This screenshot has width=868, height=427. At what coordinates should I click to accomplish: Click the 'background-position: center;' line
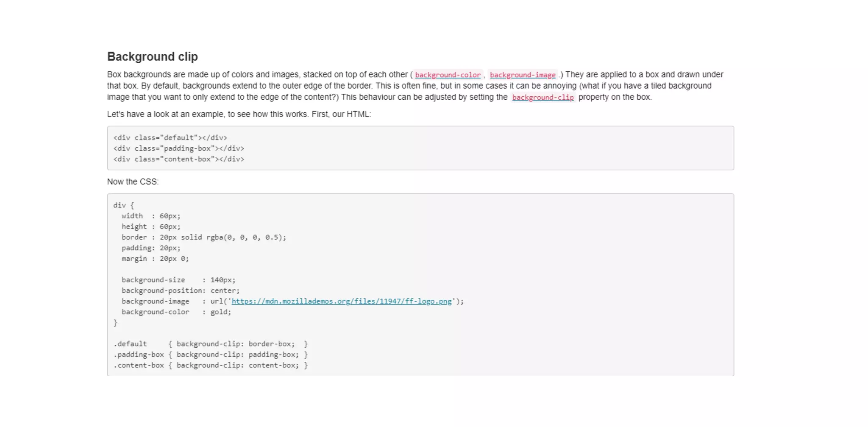click(x=181, y=290)
